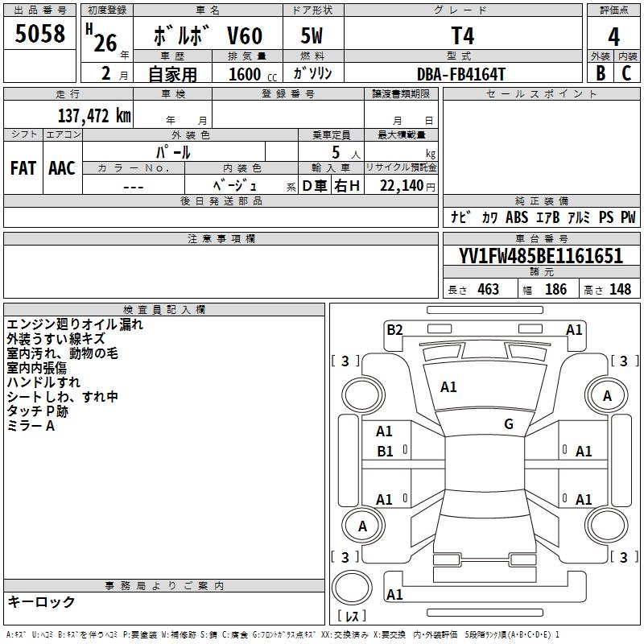
Task: Click the exterior rating B
Action: point(601,73)
